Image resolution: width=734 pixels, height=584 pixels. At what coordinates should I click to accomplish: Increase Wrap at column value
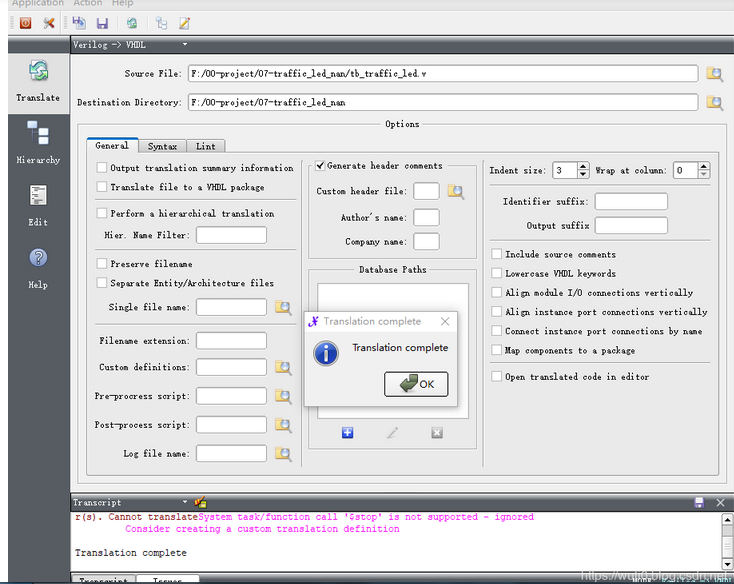(x=704, y=166)
